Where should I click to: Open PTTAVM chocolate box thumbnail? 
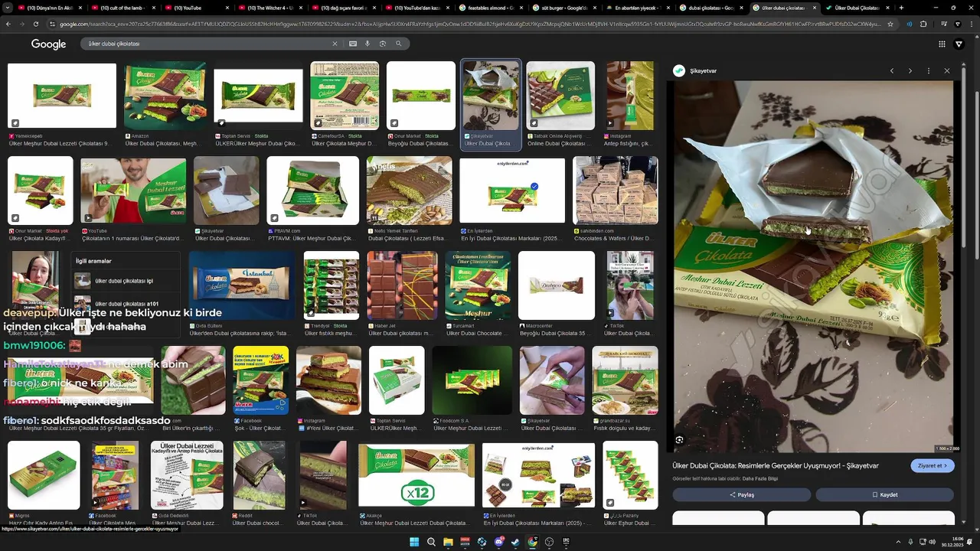click(x=312, y=190)
